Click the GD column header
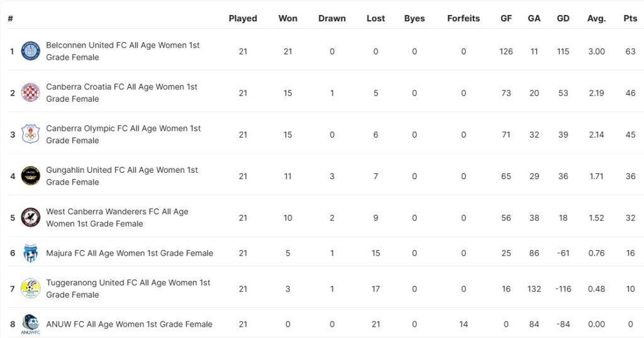This screenshot has width=644, height=338. pyautogui.click(x=563, y=18)
